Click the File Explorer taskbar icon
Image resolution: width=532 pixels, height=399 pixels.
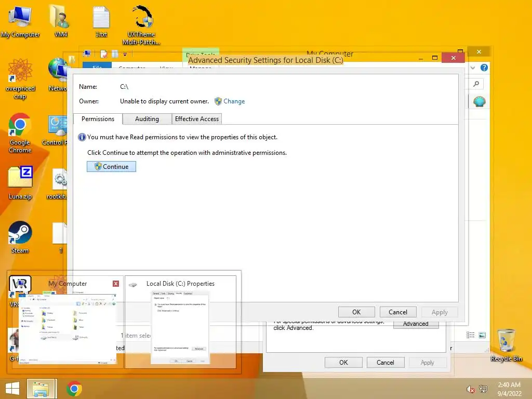[41, 389]
